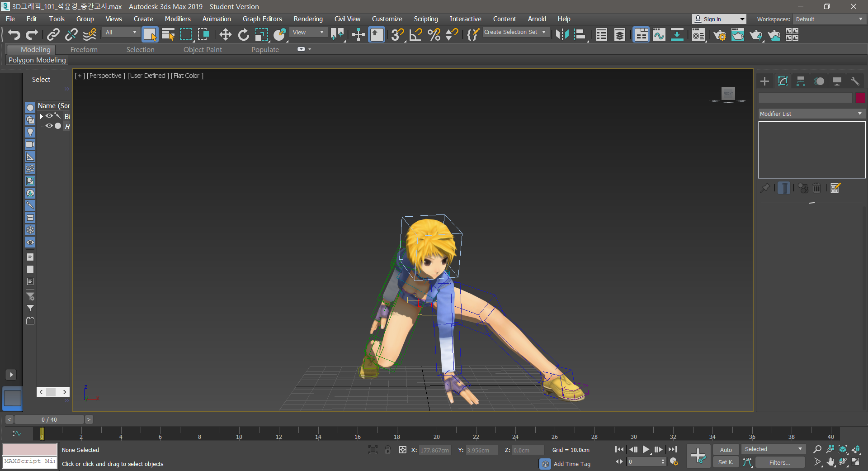Open Rendered Frame Window icon
This screenshot has width=868, height=471.
(x=738, y=35)
